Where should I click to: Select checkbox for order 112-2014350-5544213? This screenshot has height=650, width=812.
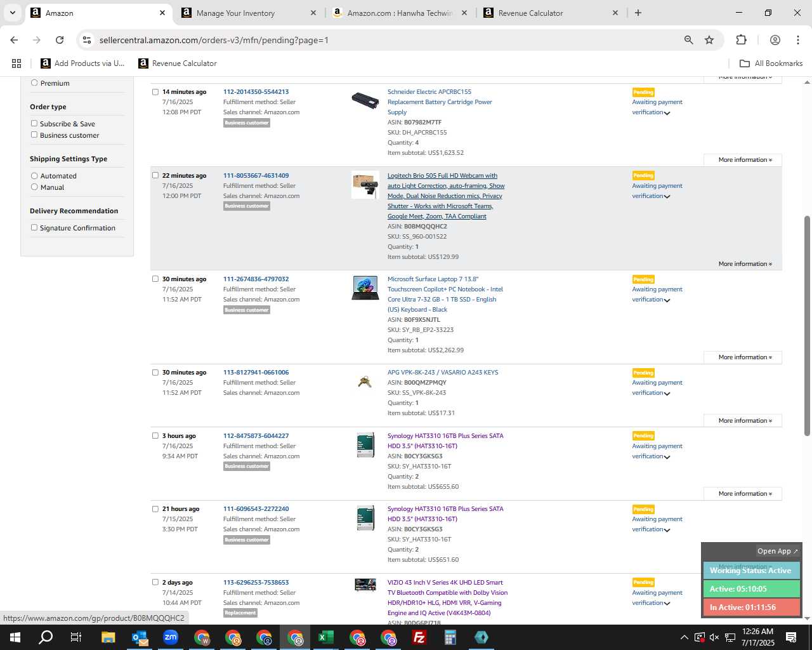click(x=155, y=92)
